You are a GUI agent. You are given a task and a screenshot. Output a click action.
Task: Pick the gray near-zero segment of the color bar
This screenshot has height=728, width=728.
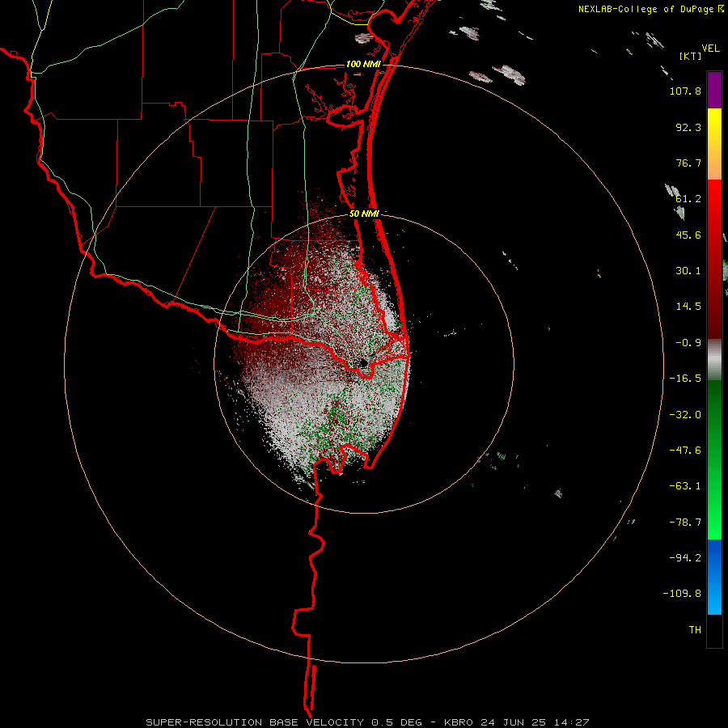(x=714, y=360)
